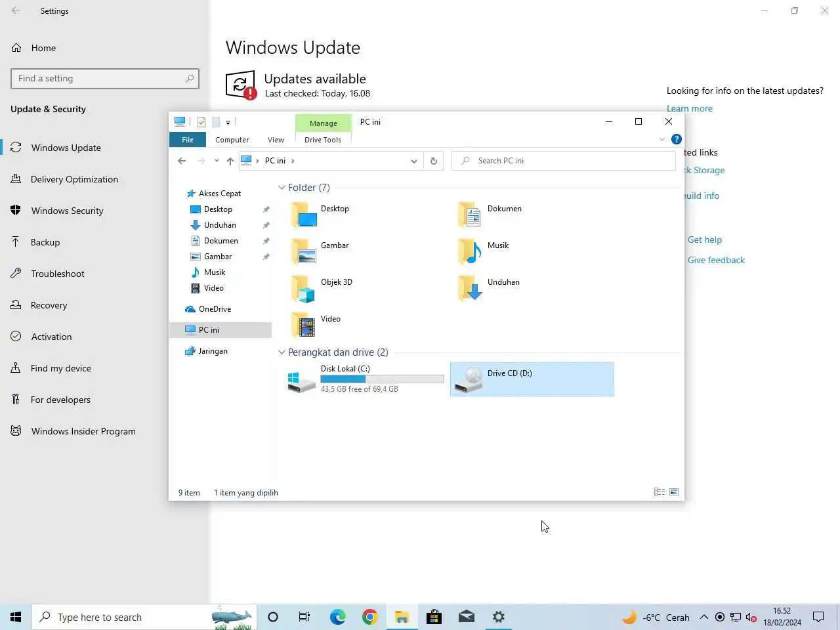The height and width of the screenshot is (630, 840).
Task: Open the Computer ribbon tab
Action: click(232, 140)
